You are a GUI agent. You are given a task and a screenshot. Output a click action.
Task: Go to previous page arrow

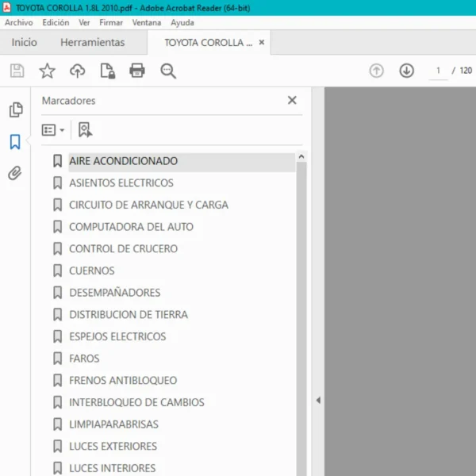click(376, 71)
